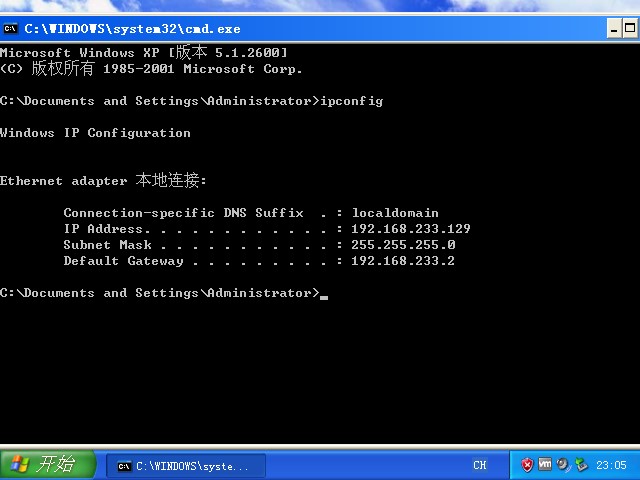This screenshot has height=480, width=640.
Task: Click the speaker-like tray icon
Action: pos(563,464)
